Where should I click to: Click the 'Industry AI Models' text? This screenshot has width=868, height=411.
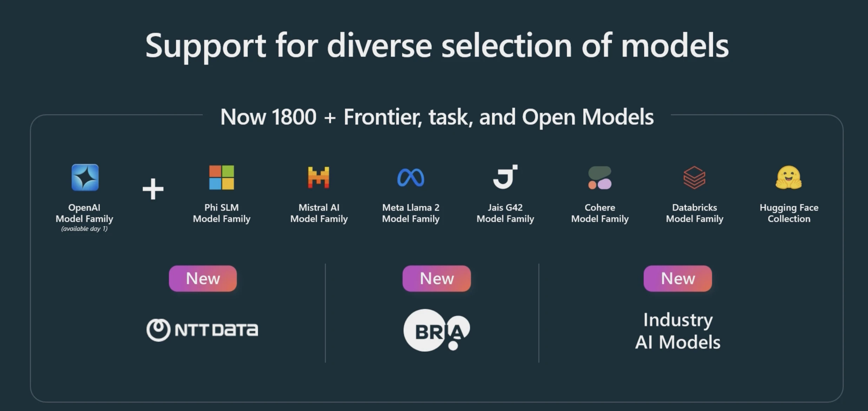(678, 331)
